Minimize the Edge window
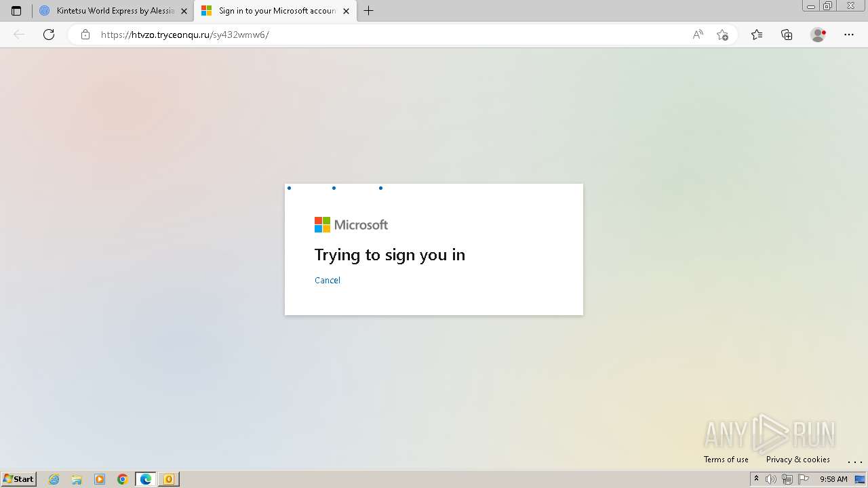The height and width of the screenshot is (488, 868). [811, 6]
